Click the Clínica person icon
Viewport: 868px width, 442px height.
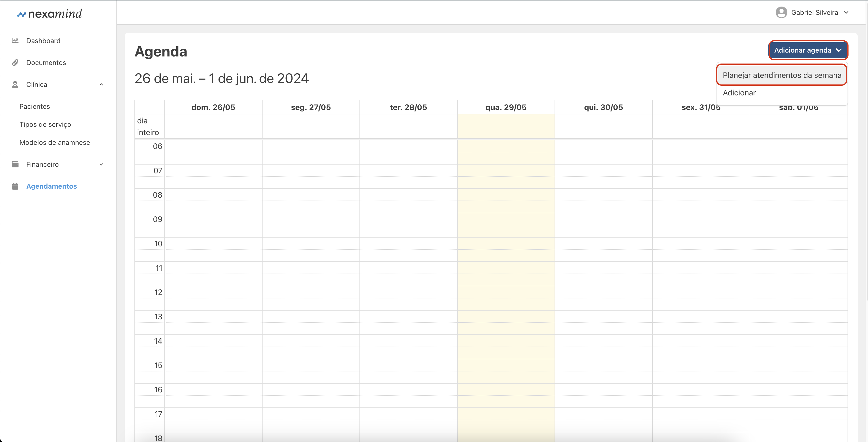click(15, 84)
